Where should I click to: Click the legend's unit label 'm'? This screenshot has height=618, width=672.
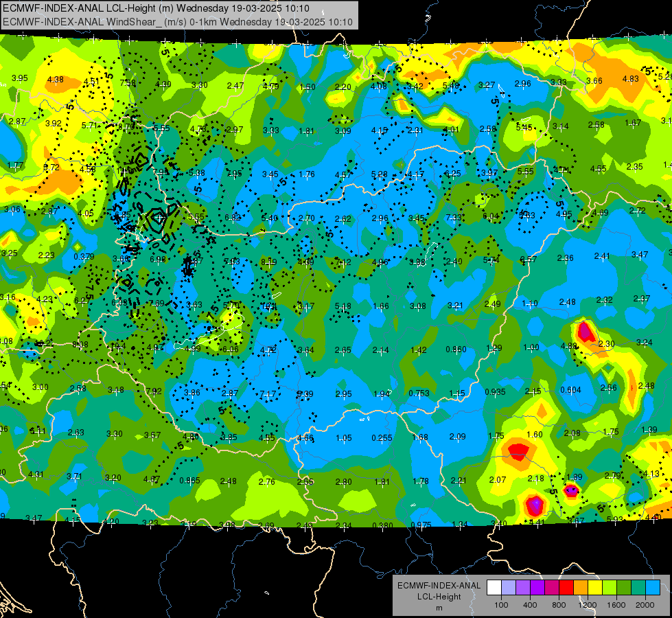(439, 608)
